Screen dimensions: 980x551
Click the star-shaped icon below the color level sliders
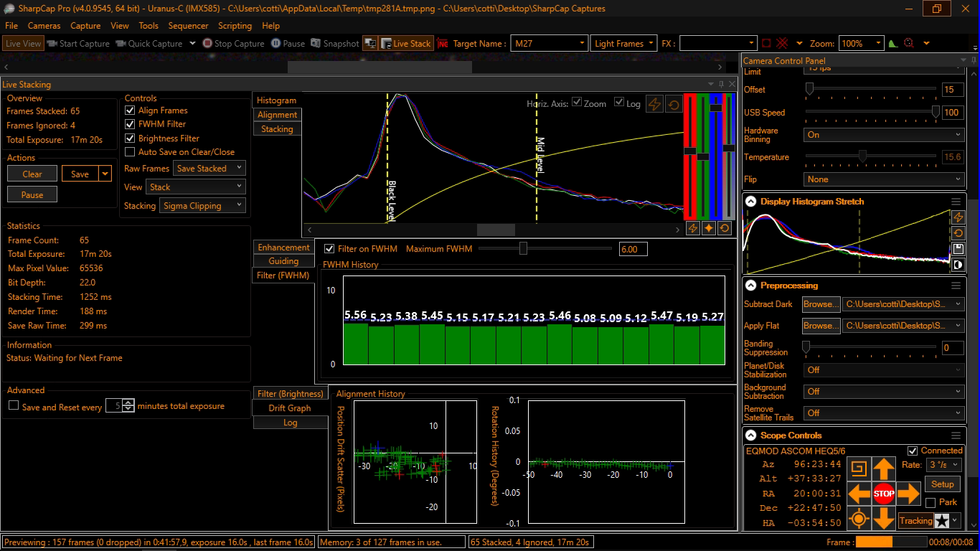click(709, 228)
